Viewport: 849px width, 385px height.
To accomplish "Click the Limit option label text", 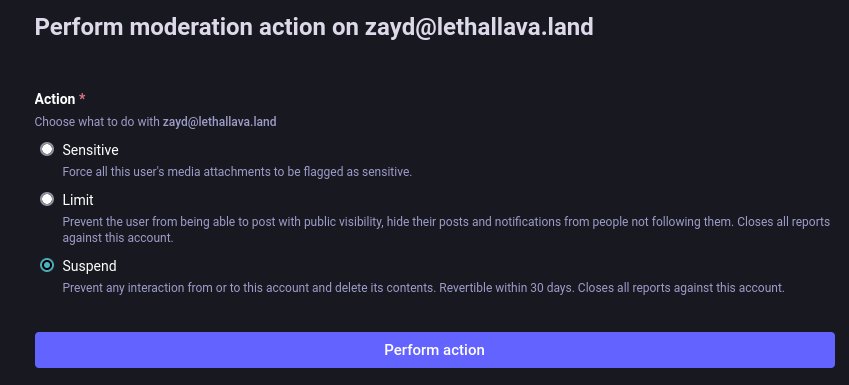I will coord(78,200).
